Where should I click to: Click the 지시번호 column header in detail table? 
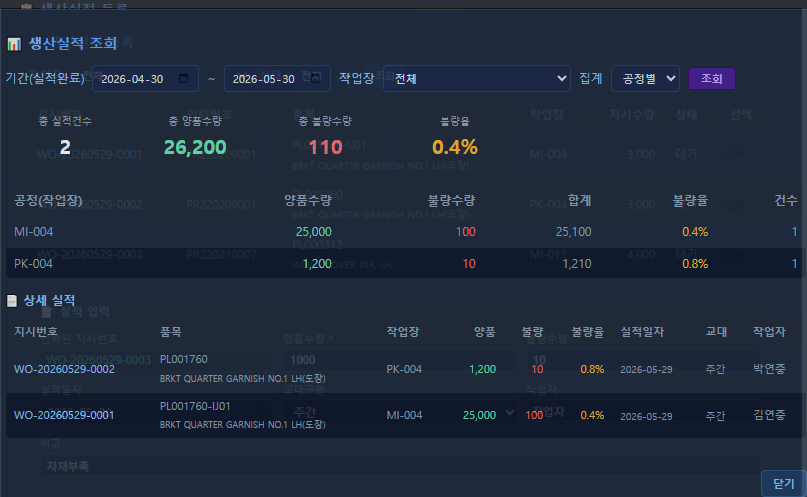pyautogui.click(x=36, y=332)
